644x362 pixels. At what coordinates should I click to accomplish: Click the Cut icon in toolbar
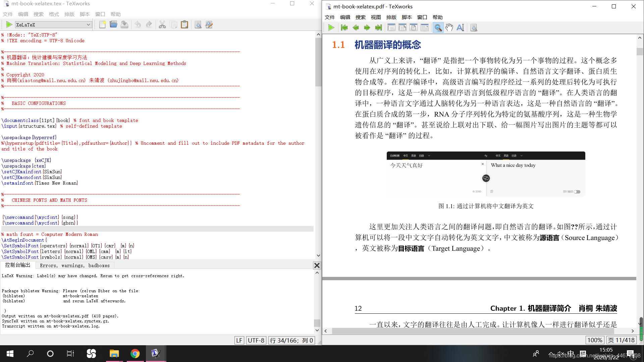pyautogui.click(x=162, y=24)
